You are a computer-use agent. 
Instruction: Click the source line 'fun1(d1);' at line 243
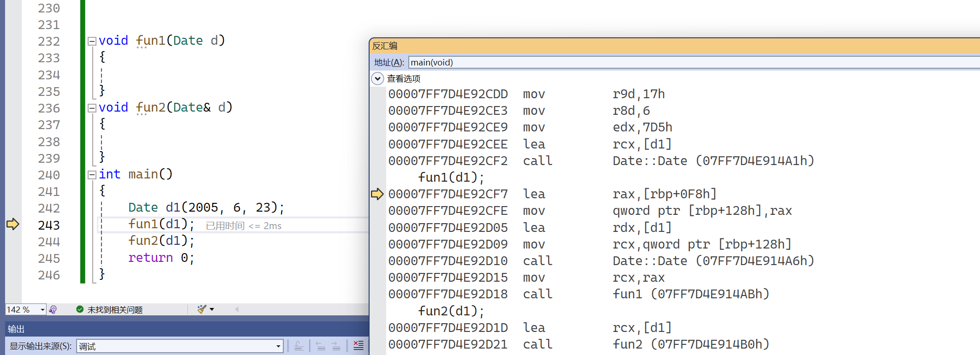pyautogui.click(x=161, y=224)
